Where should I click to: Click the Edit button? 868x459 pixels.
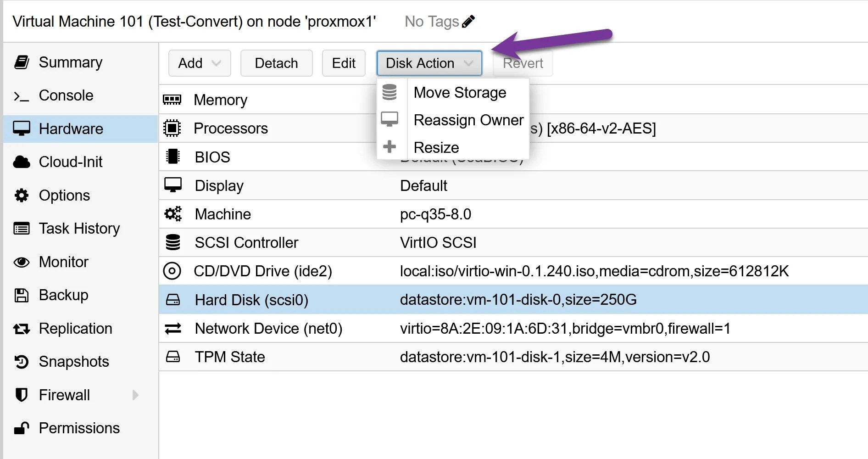tap(343, 63)
